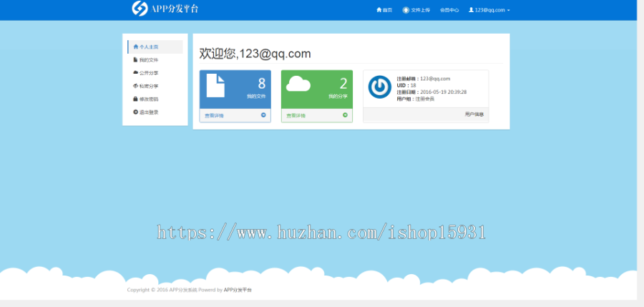Open 查看详情 link in blue files card
Screen dimensions: 644x307
tap(215, 115)
